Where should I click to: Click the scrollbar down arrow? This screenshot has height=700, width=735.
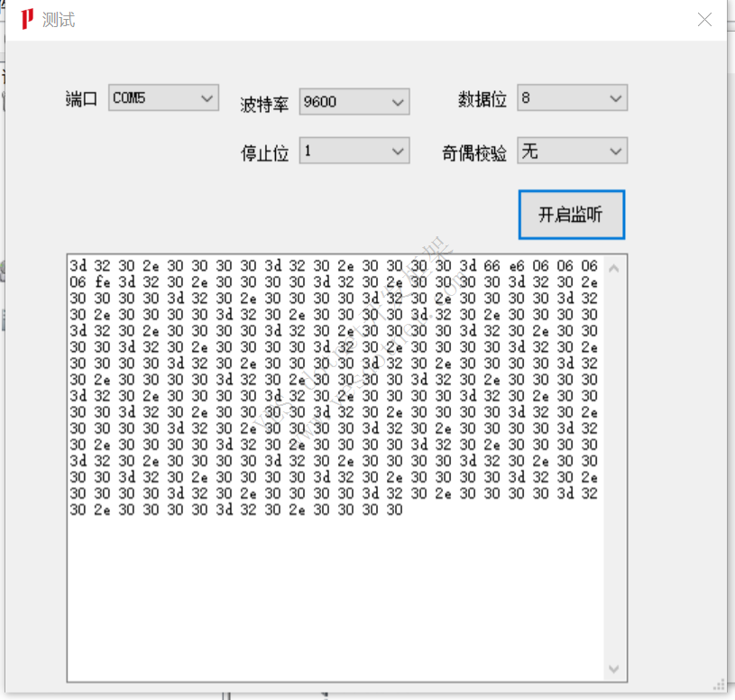pos(613,669)
